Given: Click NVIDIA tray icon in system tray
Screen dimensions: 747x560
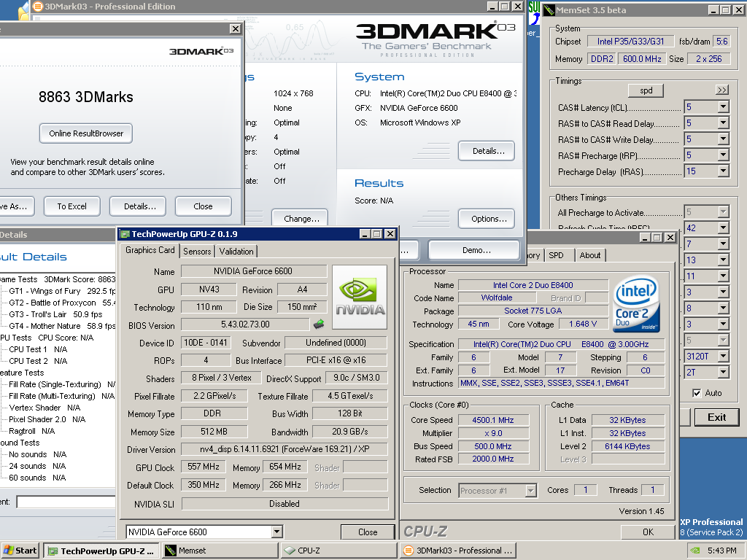Looking at the screenshot, I should [695, 551].
